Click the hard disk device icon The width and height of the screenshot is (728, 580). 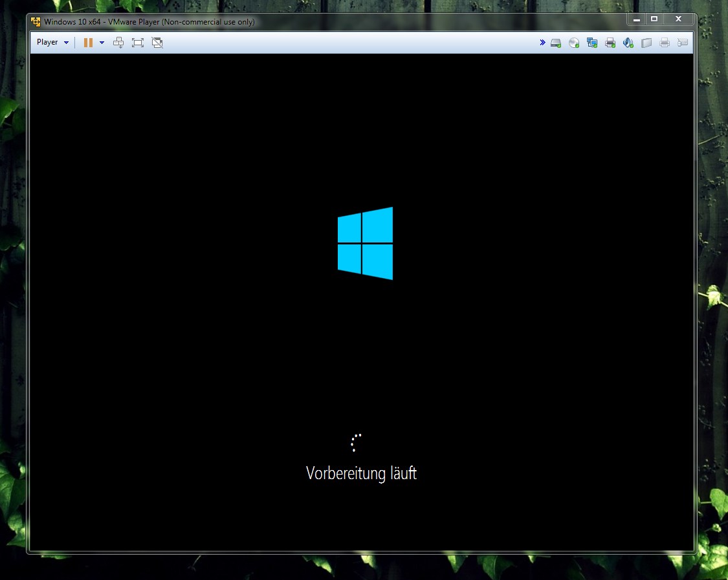pyautogui.click(x=556, y=43)
